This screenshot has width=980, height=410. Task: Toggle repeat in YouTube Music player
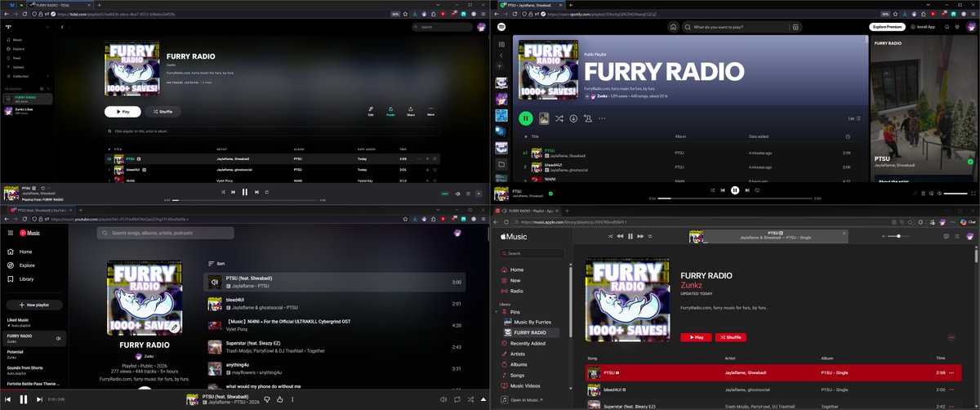pyautogui.click(x=457, y=400)
